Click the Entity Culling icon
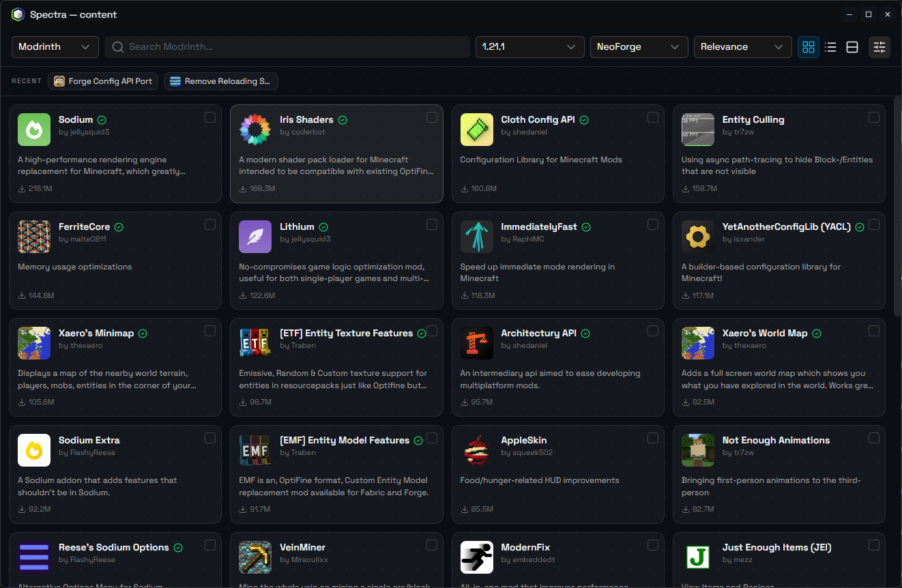 coord(698,130)
